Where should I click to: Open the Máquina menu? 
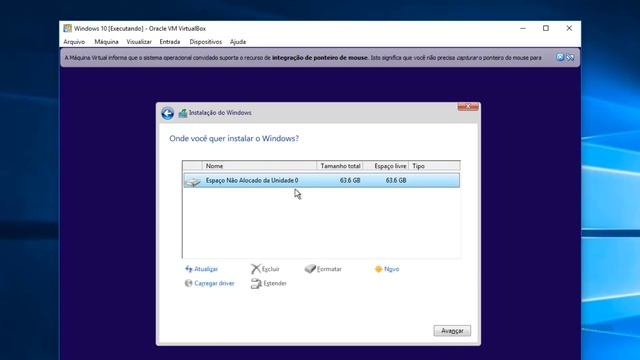tap(106, 42)
